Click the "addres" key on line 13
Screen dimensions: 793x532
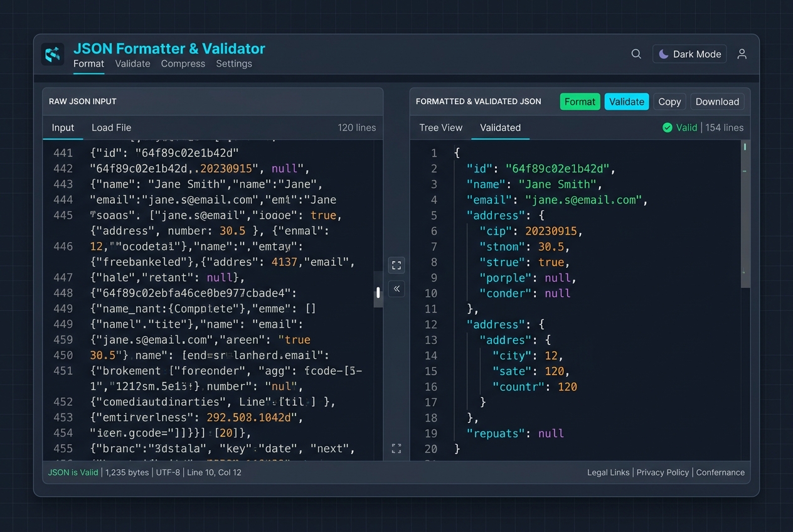[x=506, y=340]
